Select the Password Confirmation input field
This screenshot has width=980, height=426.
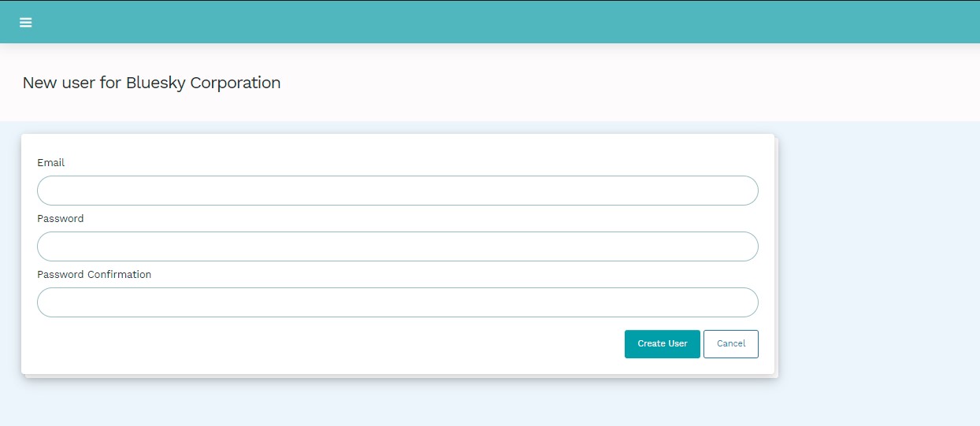[x=397, y=302]
